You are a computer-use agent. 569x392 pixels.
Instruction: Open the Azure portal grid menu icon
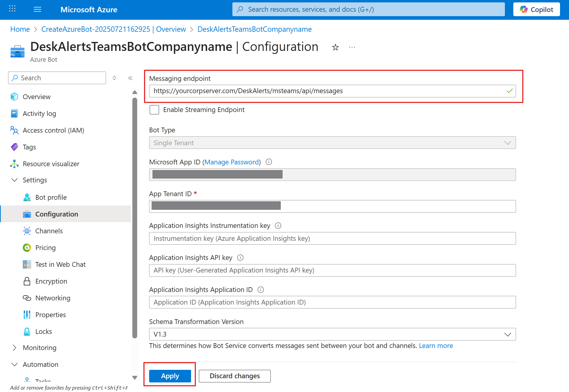pos(12,9)
